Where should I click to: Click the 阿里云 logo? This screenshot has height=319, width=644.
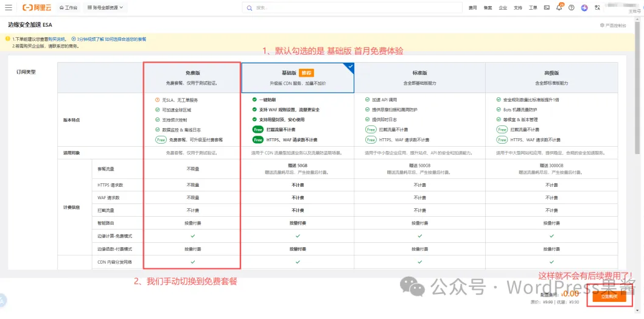point(37,7)
